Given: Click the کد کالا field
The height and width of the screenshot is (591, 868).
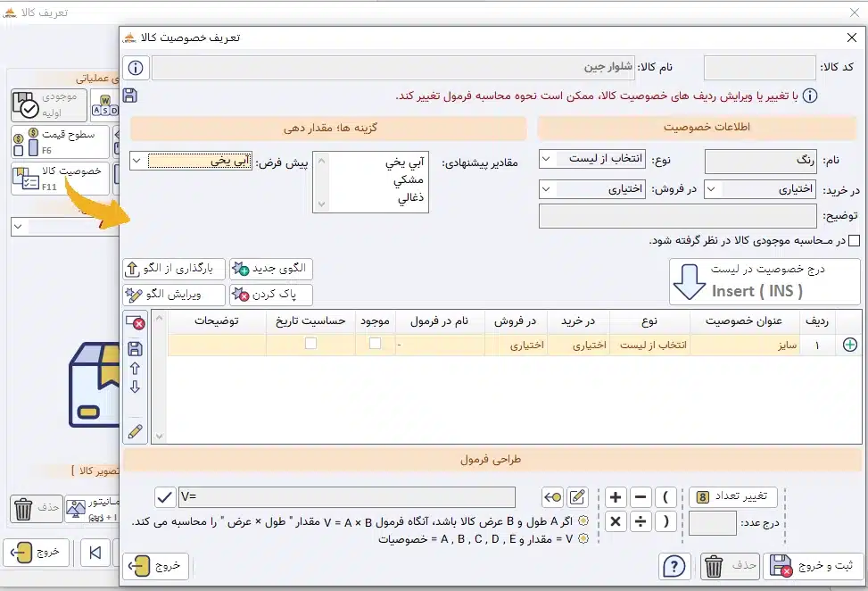Looking at the screenshot, I should click(759, 68).
